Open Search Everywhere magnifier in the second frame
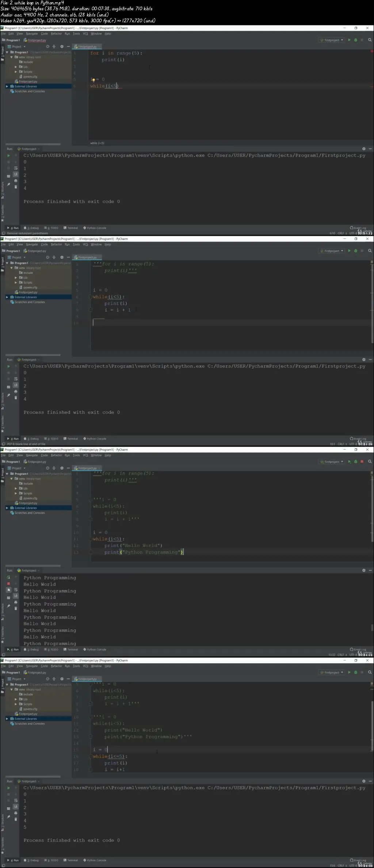The height and width of the screenshot is (868, 374). (x=370, y=251)
